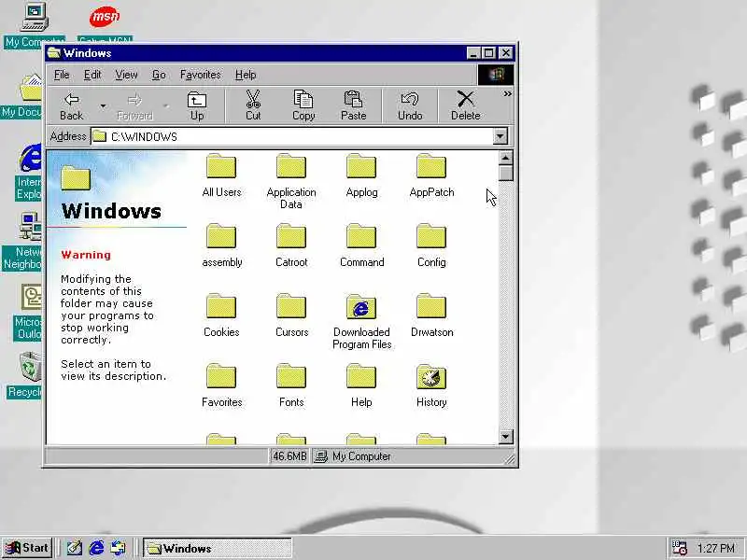Launch Outlook Express from Quick Launch
Viewport: 747px width, 560px height.
point(119,548)
